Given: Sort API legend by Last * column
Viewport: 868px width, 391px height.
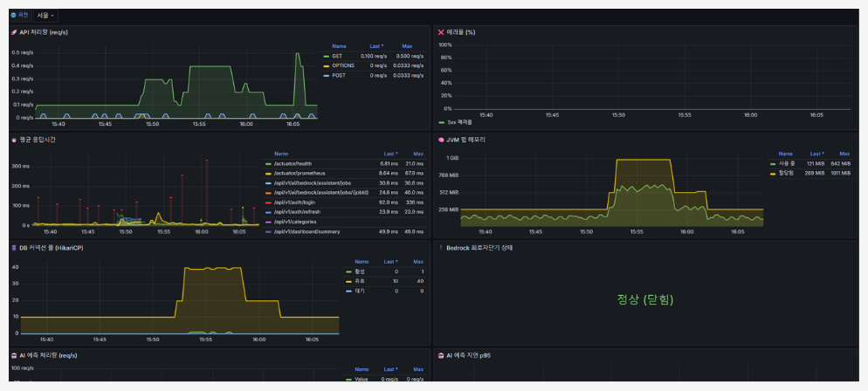Looking at the screenshot, I should click(x=376, y=46).
